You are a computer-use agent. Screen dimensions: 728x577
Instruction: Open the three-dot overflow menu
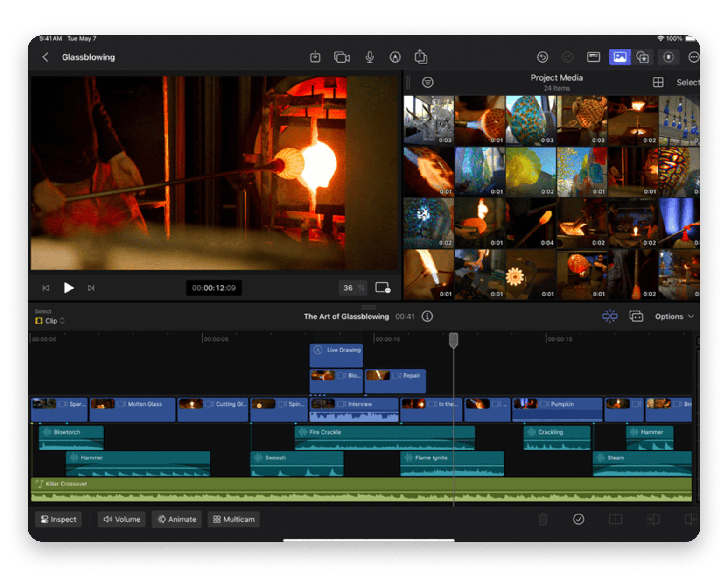coord(694,57)
